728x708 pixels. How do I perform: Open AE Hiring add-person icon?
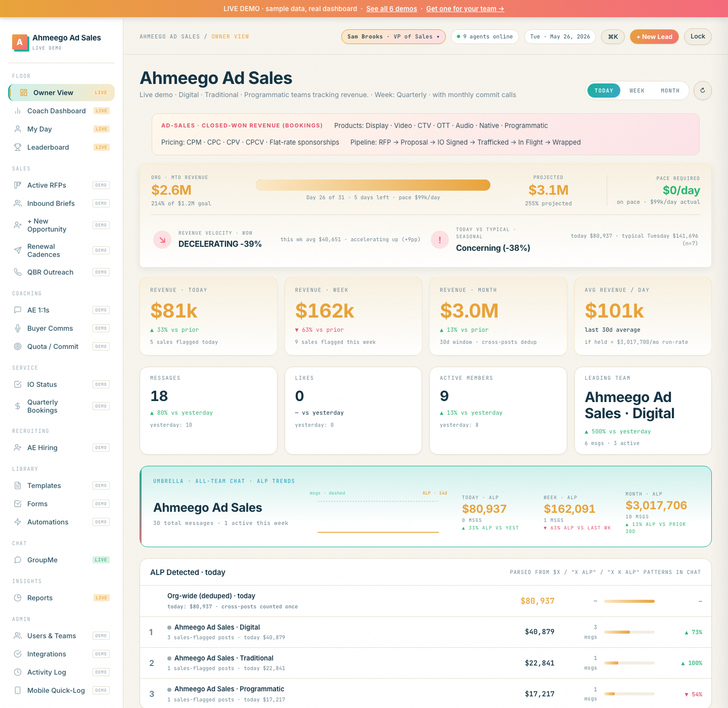(18, 448)
